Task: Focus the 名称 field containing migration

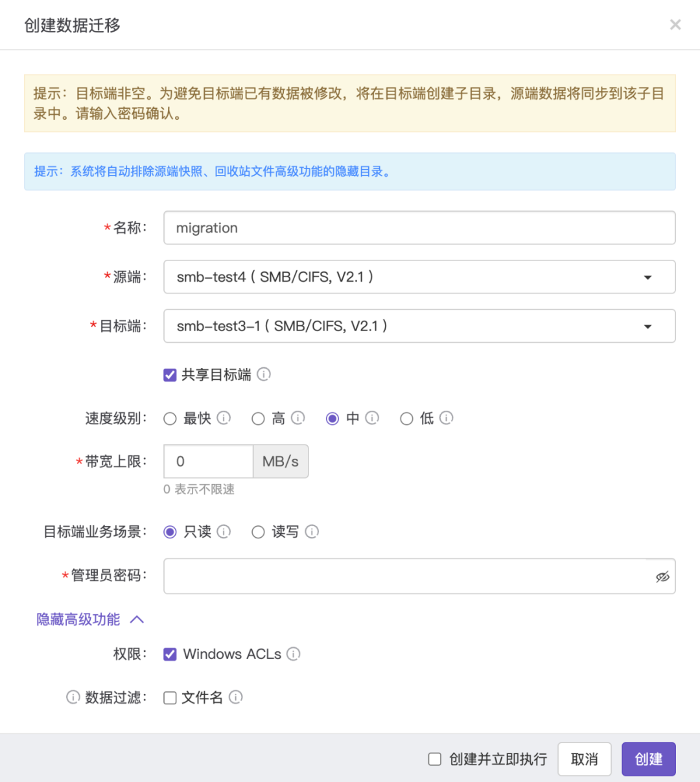Action: coord(419,227)
